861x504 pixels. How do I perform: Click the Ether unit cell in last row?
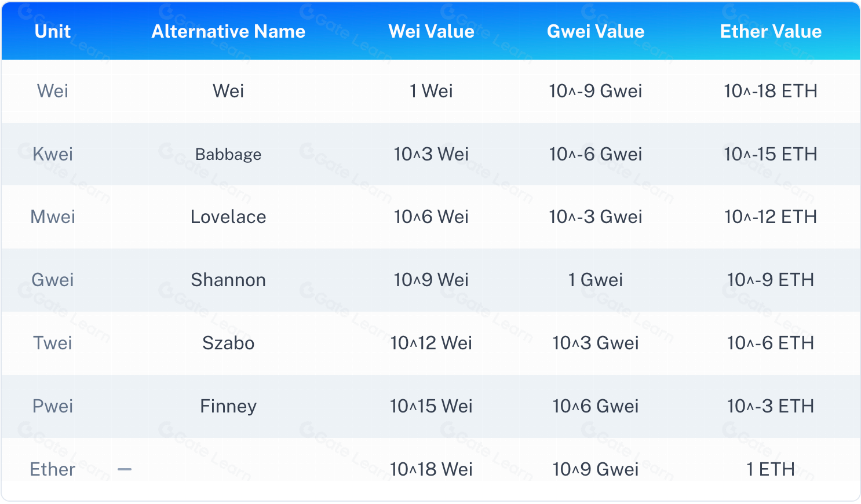tap(53, 469)
